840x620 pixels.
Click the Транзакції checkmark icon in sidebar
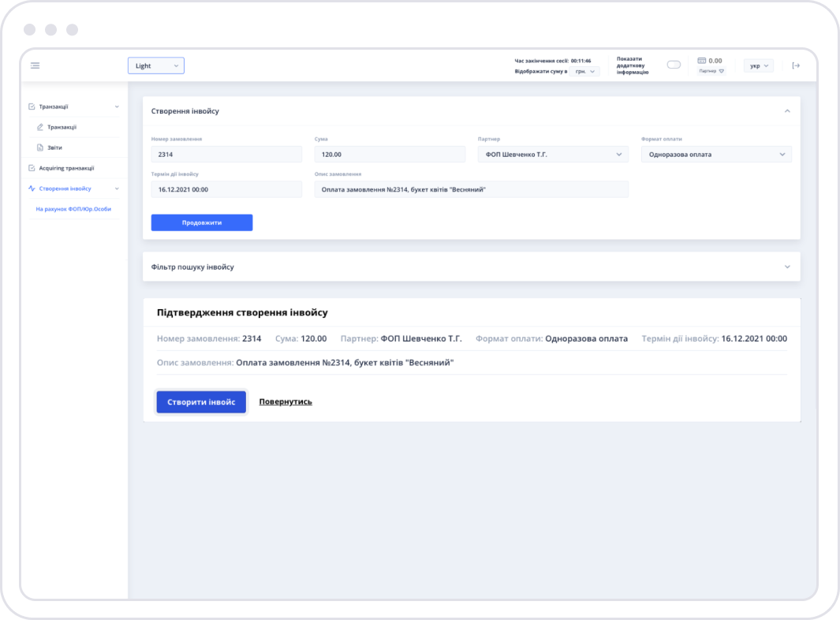pos(32,106)
